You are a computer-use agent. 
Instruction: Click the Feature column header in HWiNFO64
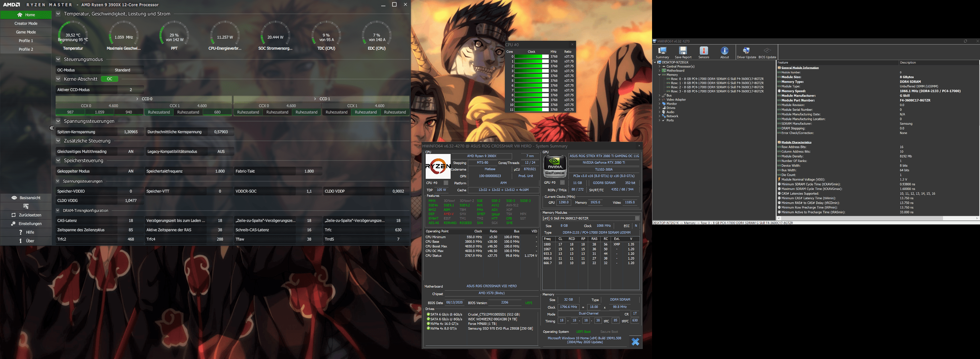837,63
